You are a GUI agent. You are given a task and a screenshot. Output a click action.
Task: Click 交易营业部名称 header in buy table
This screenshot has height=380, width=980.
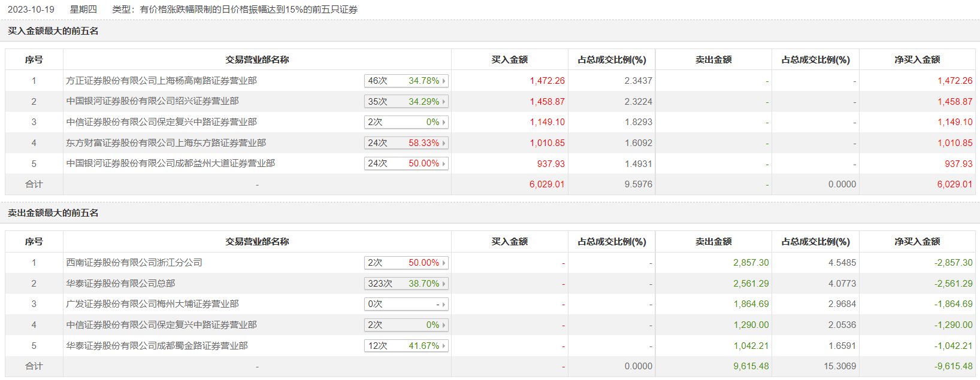click(x=257, y=60)
